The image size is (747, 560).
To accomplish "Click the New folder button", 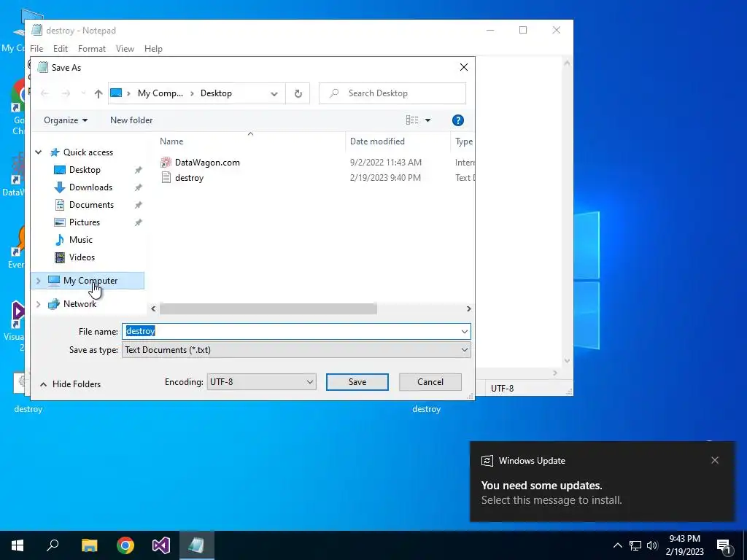I will click(131, 120).
